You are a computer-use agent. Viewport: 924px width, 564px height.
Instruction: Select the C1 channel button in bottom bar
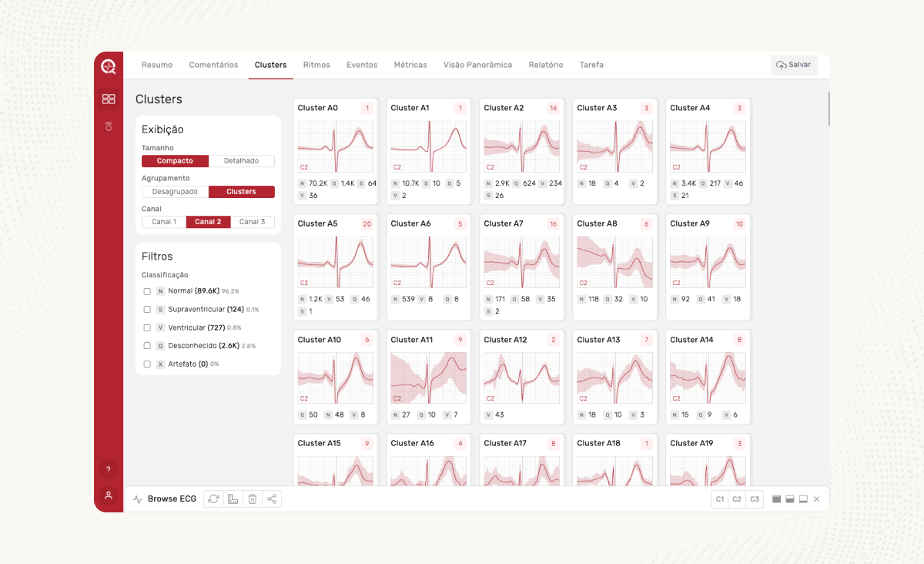tap(720, 499)
